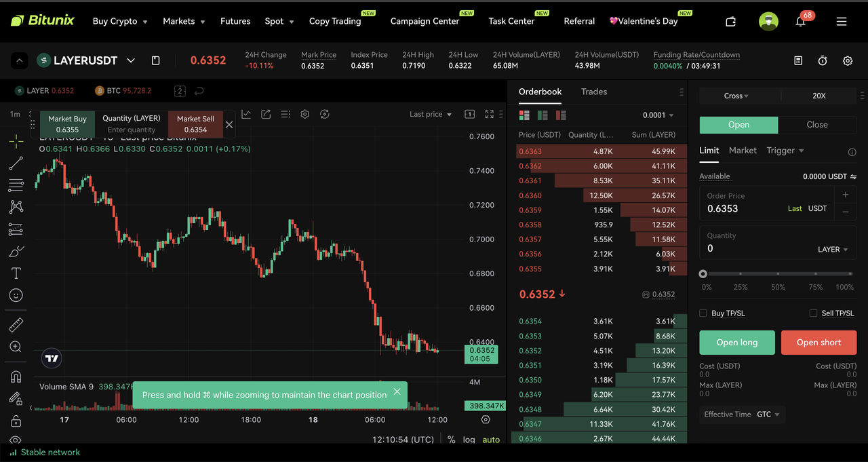
Task: Select the crosshair cursor tool
Action: pyautogui.click(x=15, y=141)
